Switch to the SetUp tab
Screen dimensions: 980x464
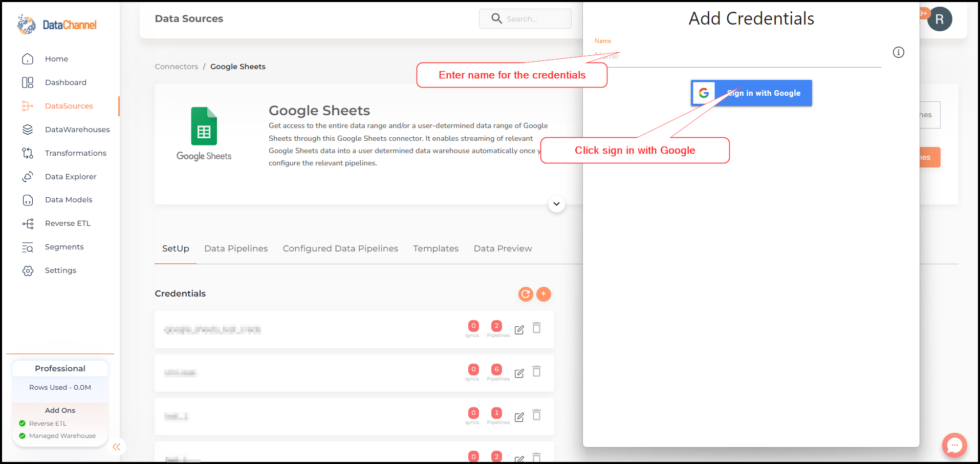tap(176, 249)
